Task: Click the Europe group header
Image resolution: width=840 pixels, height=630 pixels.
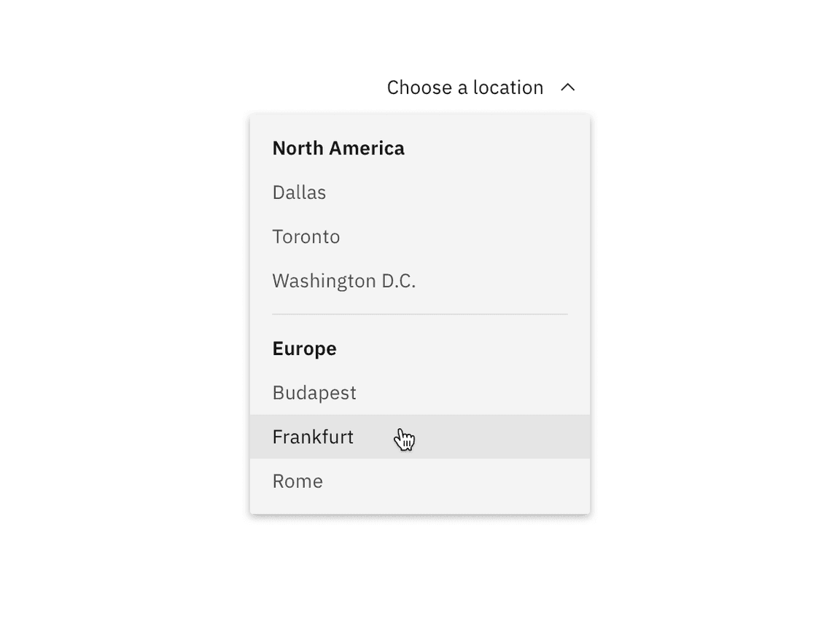Action: [x=304, y=348]
